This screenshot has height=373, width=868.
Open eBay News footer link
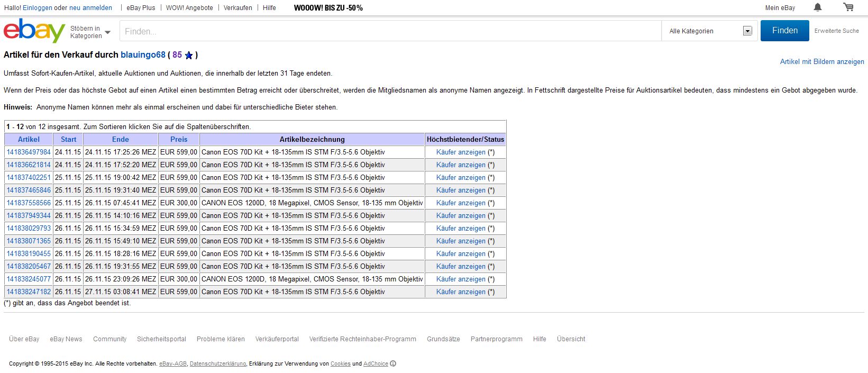[66, 339]
